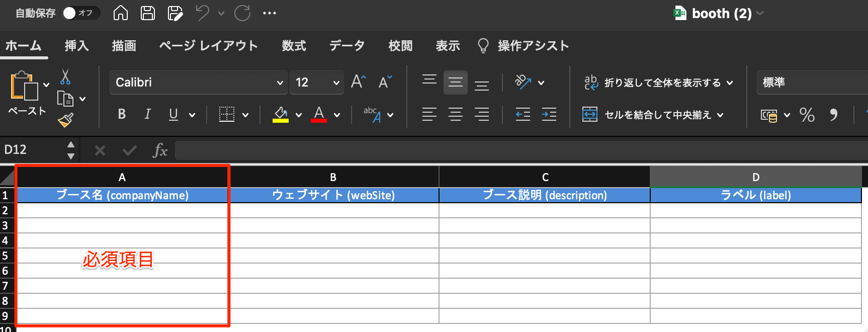The image size is (868, 332).
Task: Open the 標準 number format combo box
Action: point(812,82)
